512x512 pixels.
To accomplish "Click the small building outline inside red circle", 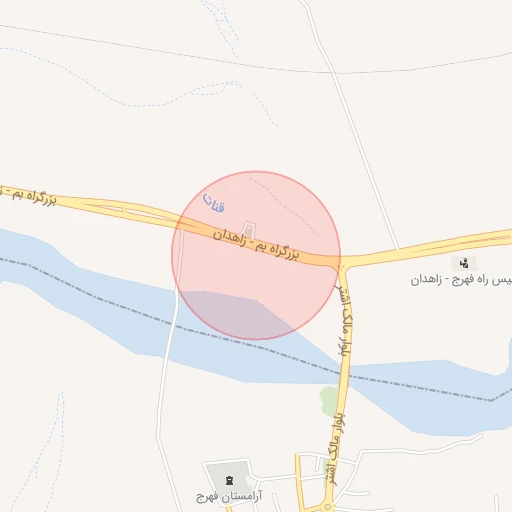I will [x=248, y=230].
